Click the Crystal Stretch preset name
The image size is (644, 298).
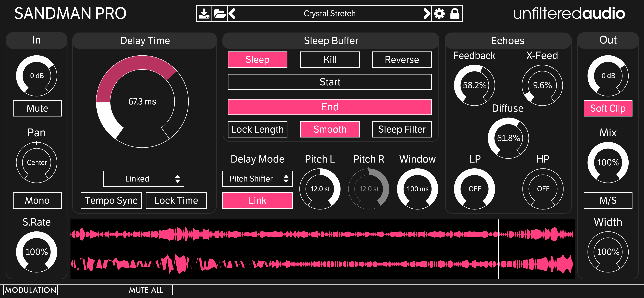329,14
